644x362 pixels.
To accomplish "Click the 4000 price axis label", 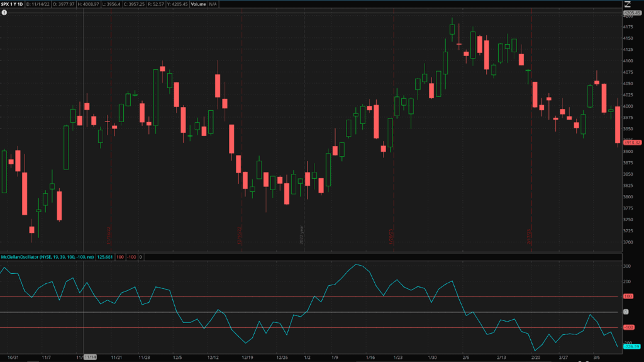I will (x=628, y=106).
